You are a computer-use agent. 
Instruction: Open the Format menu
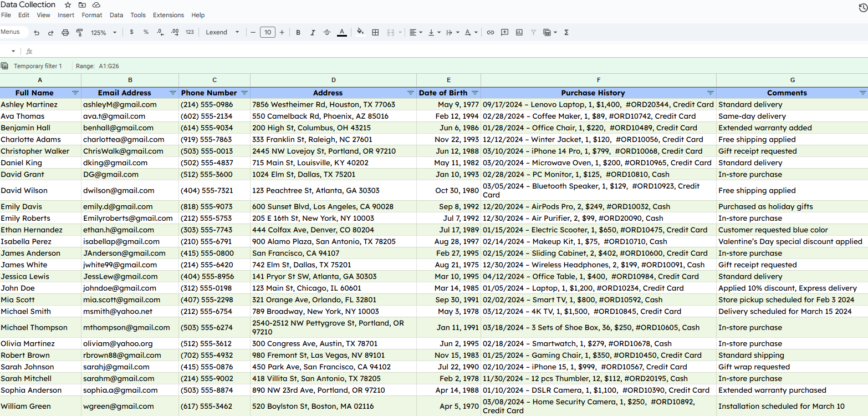(92, 15)
